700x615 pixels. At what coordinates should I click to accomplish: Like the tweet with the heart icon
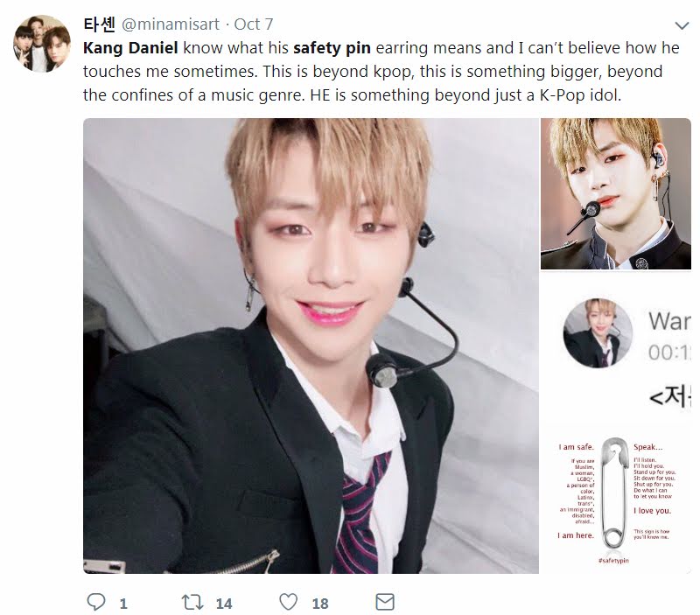tap(289, 602)
